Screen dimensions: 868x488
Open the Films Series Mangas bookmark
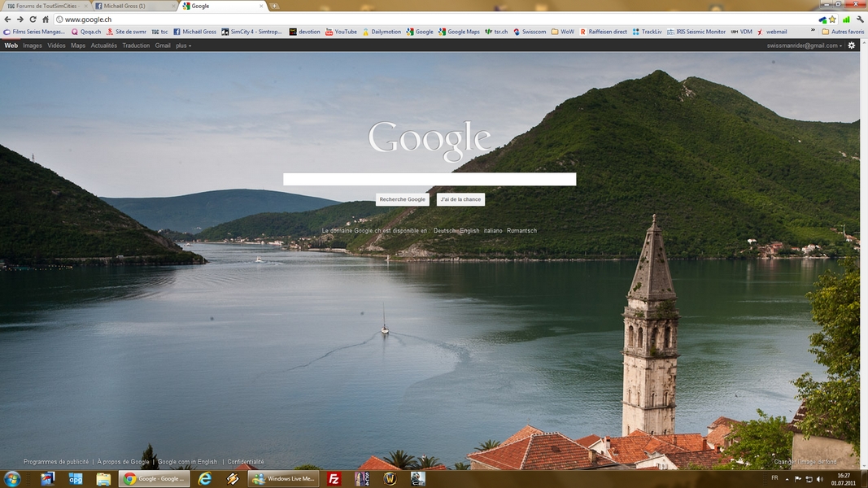click(x=34, y=32)
